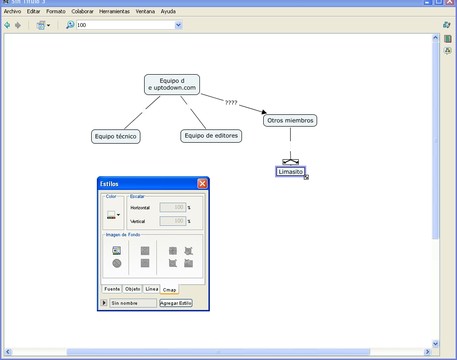This screenshot has height=360, width=457.
Task: Click the Vertical scale percentage field
Action: (173, 221)
